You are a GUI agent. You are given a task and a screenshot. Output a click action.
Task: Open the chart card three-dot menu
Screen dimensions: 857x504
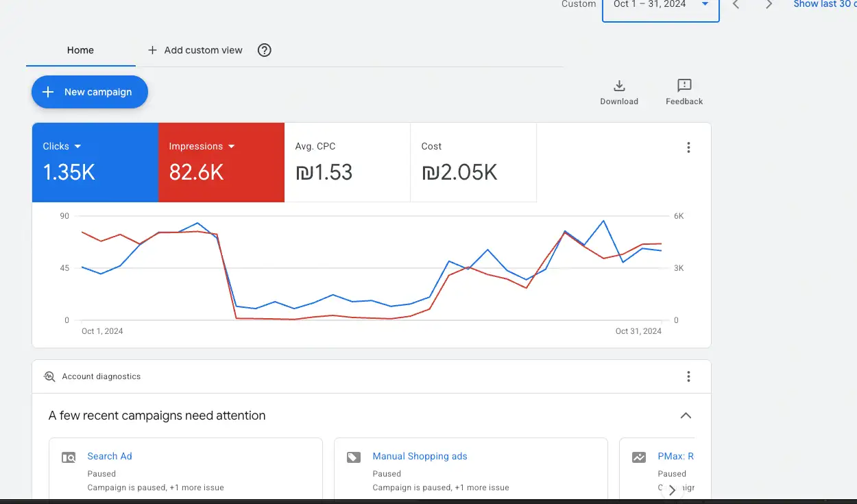click(x=688, y=147)
